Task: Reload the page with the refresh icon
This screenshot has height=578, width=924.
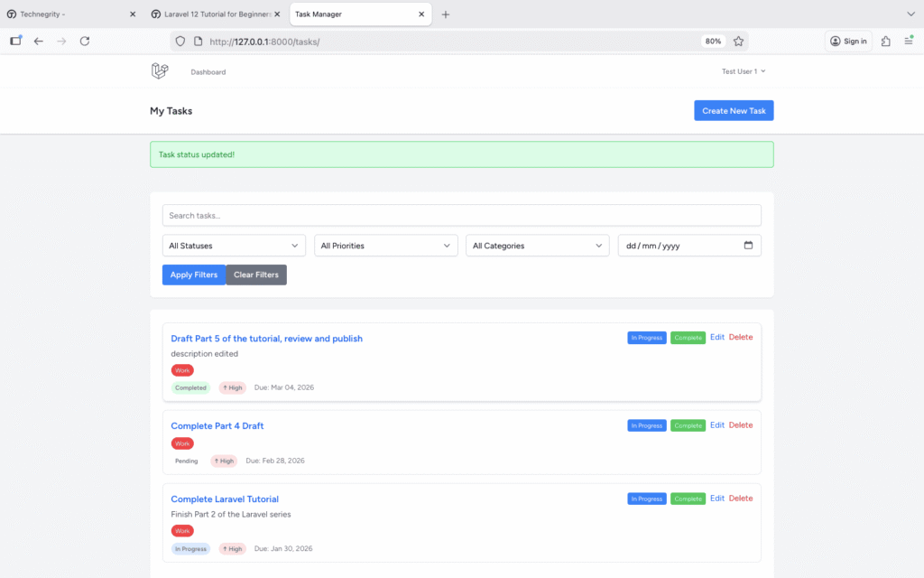Action: pyautogui.click(x=85, y=42)
